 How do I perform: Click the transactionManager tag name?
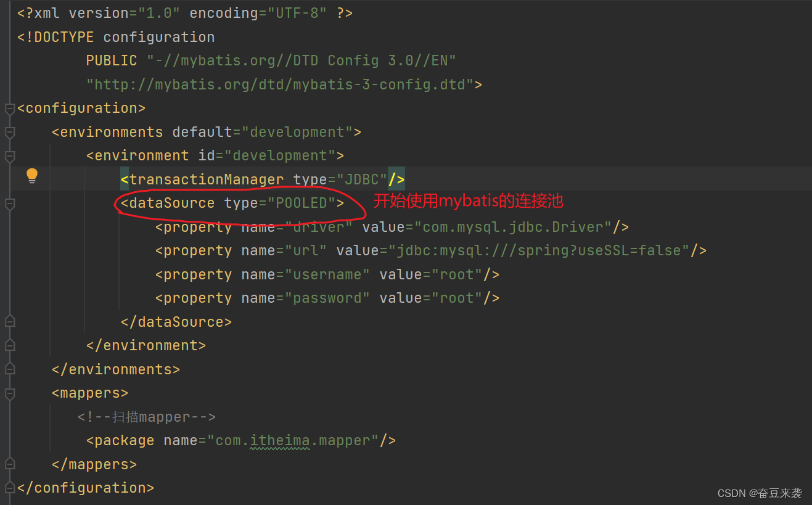pyautogui.click(x=206, y=179)
